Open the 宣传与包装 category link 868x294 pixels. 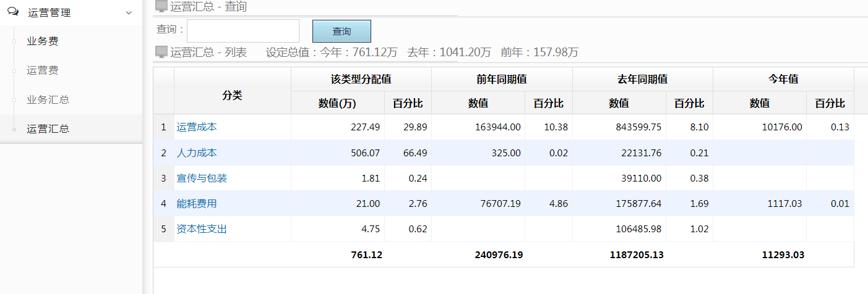click(x=202, y=178)
